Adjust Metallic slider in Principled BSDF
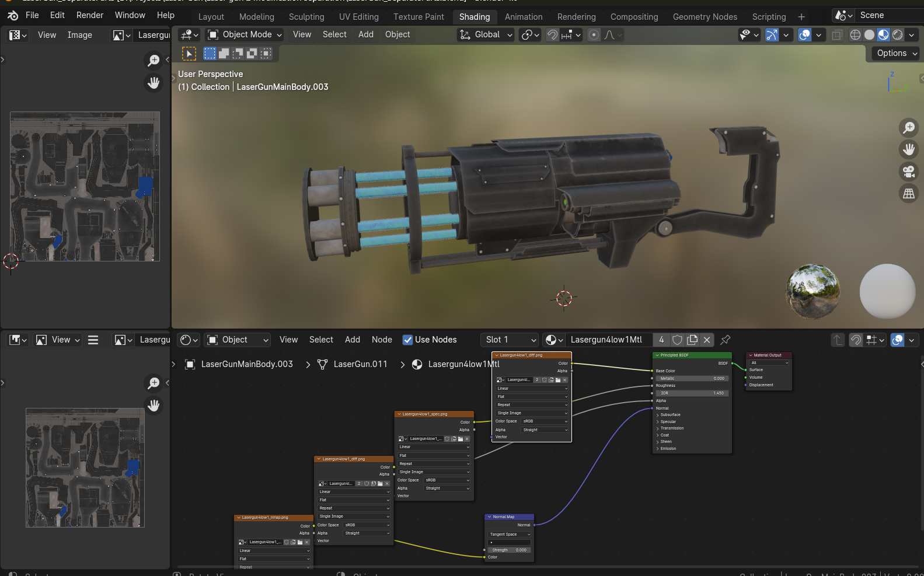The image size is (924, 576). click(x=692, y=379)
